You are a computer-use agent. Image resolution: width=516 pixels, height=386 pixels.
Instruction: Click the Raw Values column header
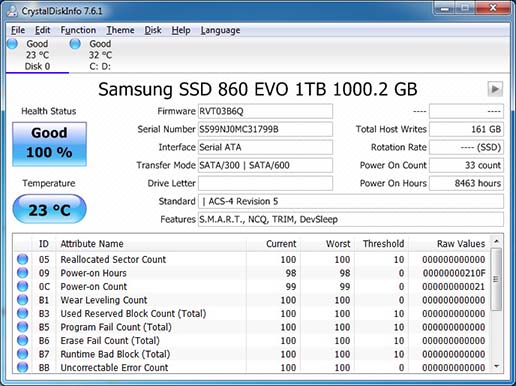click(x=449, y=244)
